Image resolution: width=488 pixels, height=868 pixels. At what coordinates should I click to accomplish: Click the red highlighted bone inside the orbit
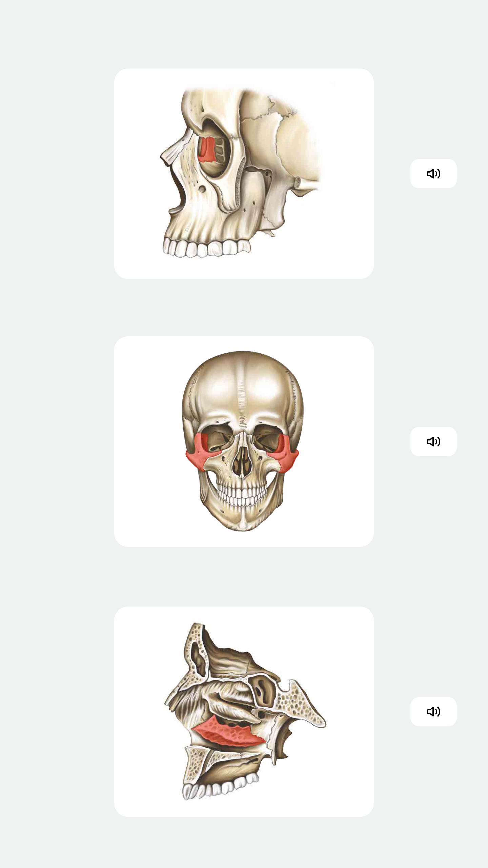pyautogui.click(x=206, y=149)
